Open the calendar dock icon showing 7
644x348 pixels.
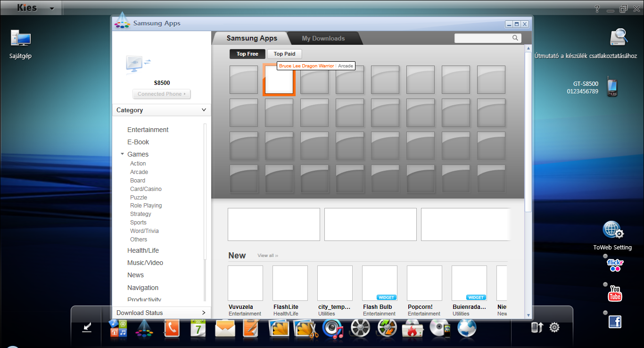[x=198, y=328]
